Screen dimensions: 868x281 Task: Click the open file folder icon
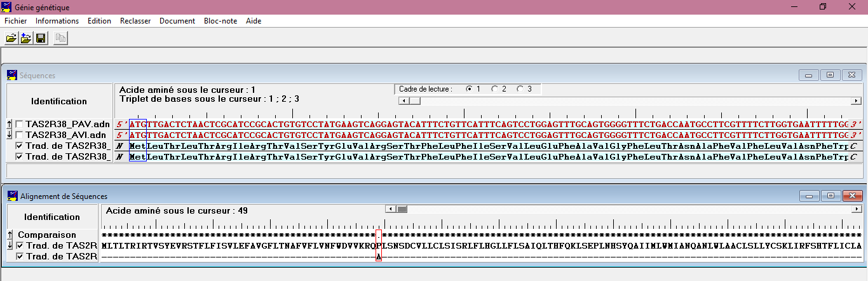click(x=11, y=39)
